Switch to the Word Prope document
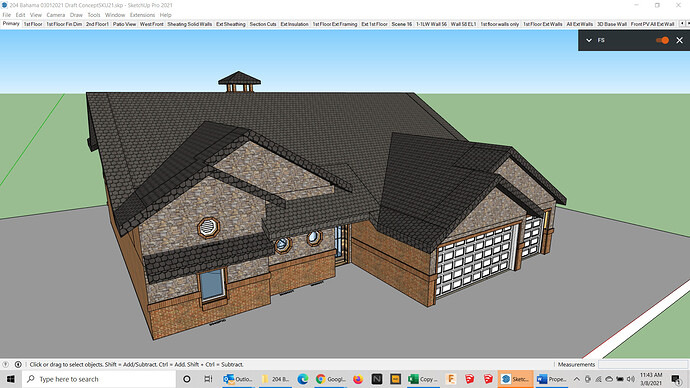690x388 pixels. (552, 379)
